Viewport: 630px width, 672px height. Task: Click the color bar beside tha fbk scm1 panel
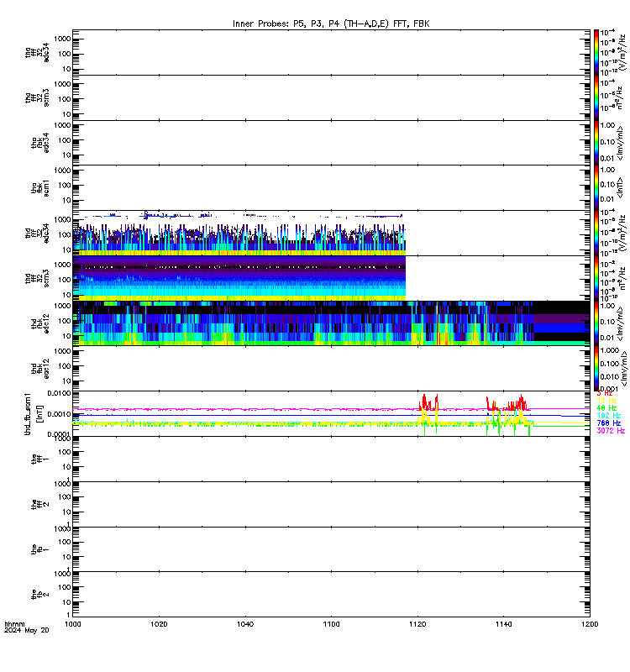(x=596, y=188)
